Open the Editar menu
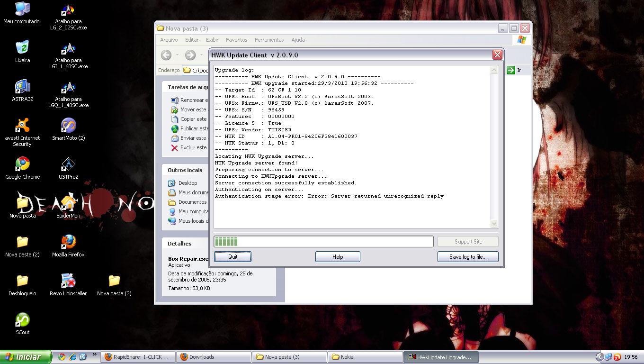This screenshot has width=644, height=364. (192, 40)
